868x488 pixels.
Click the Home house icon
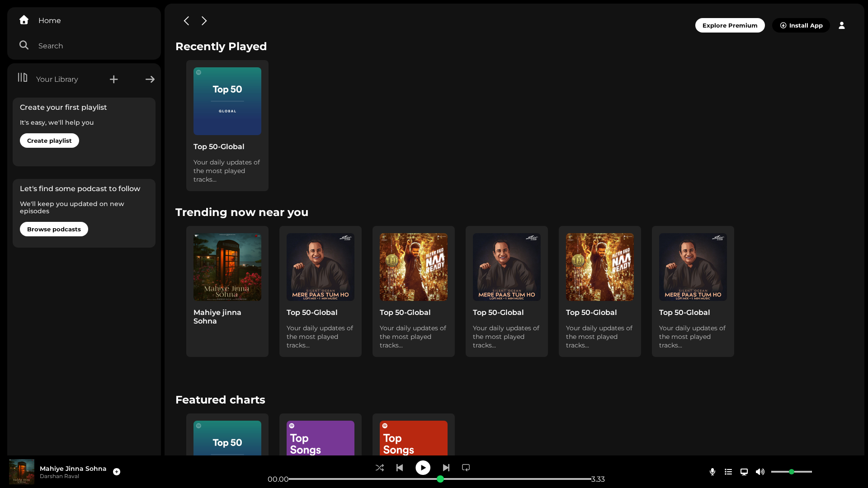tap(24, 20)
